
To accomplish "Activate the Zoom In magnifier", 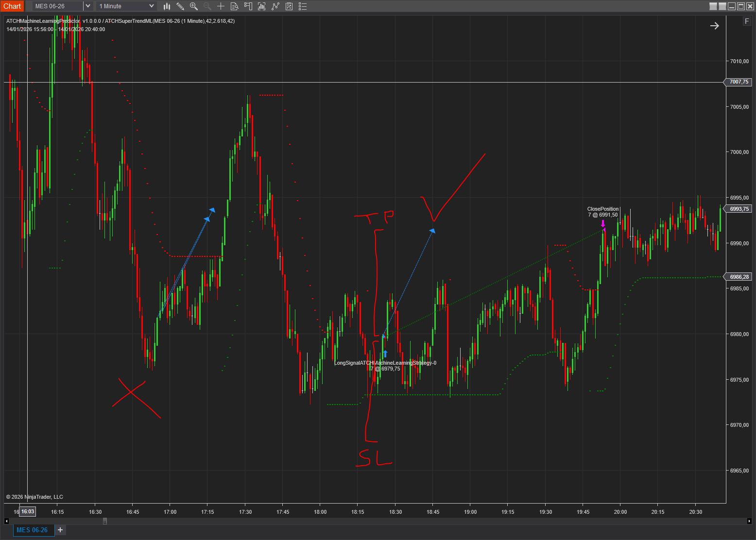I will pos(194,6).
